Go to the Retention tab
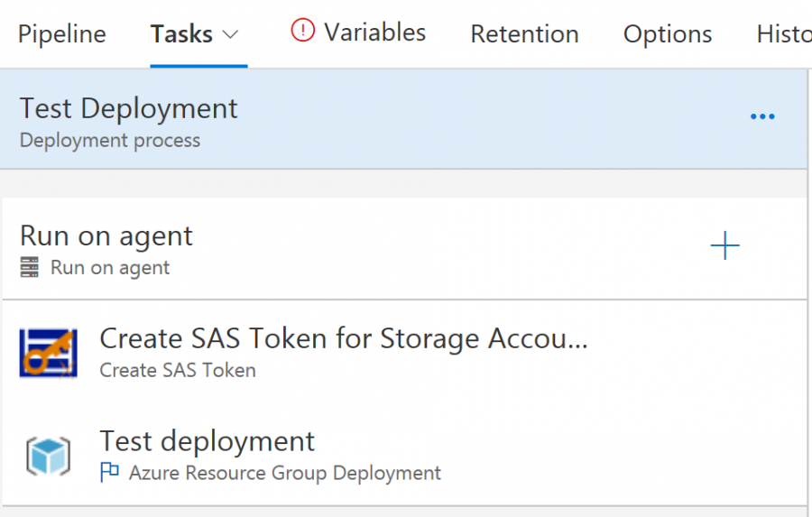The height and width of the screenshot is (517, 812). pyautogui.click(x=524, y=34)
